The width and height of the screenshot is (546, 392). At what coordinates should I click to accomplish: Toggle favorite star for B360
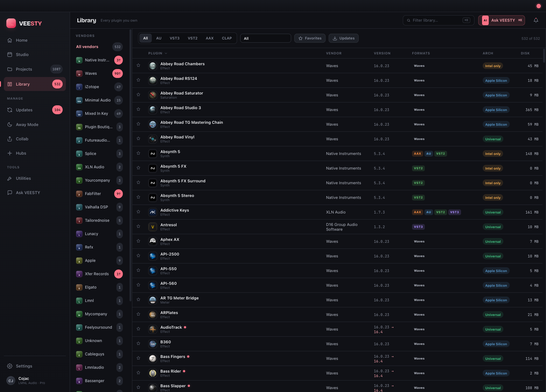[138, 343]
